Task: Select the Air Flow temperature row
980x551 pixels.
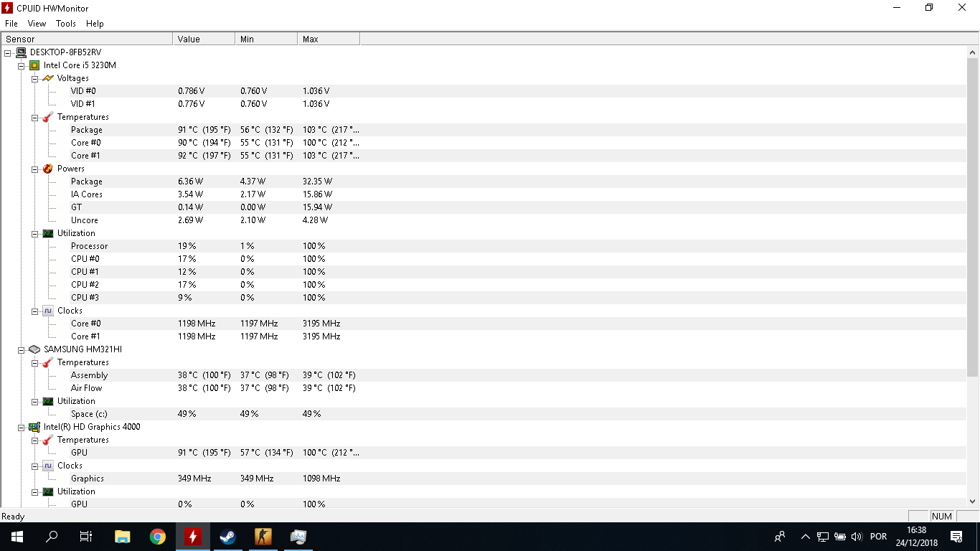Action: (484, 388)
